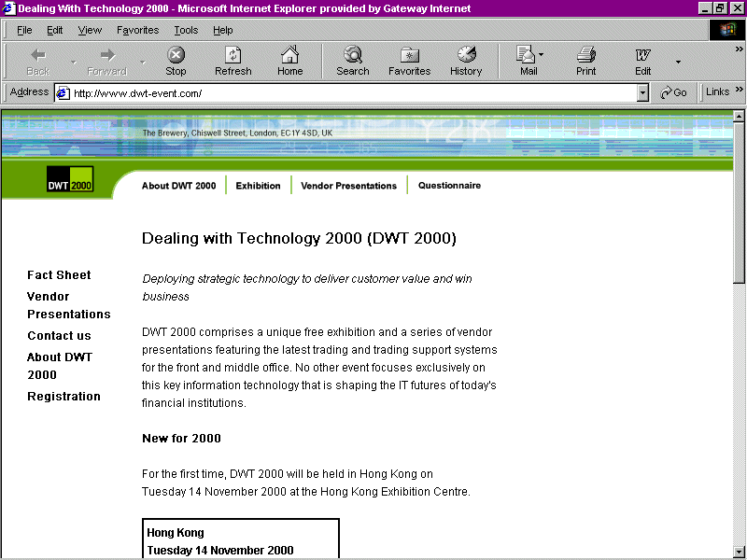Expand the Links bar chevron

739,89
